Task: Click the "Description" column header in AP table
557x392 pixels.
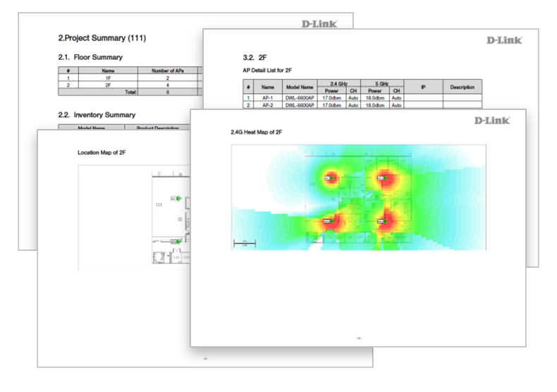Action: click(x=462, y=87)
